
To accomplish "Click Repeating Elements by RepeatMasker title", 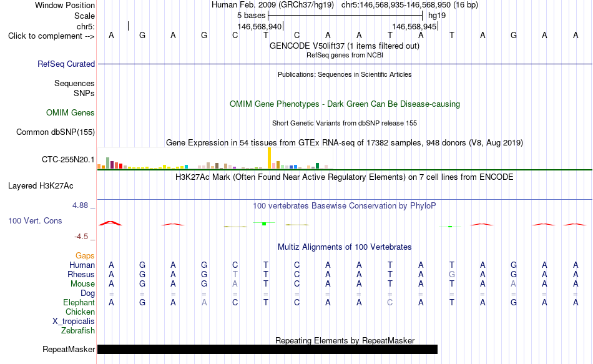I will point(345,340).
